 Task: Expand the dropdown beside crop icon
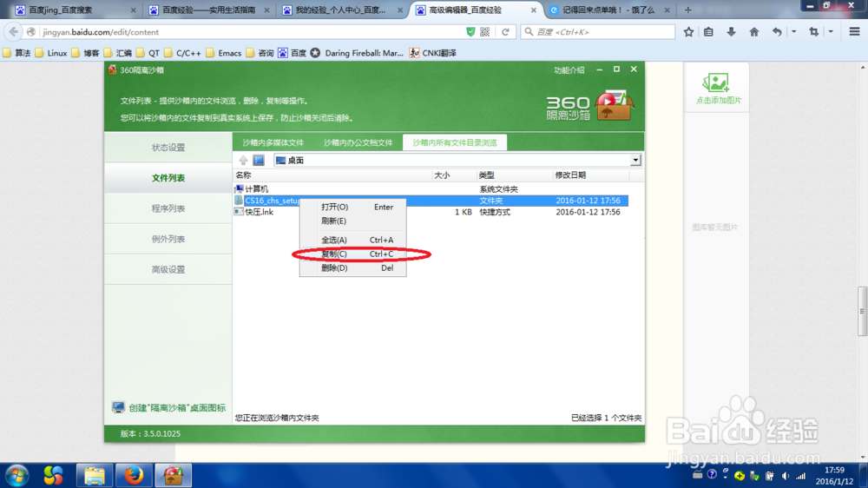[831, 32]
